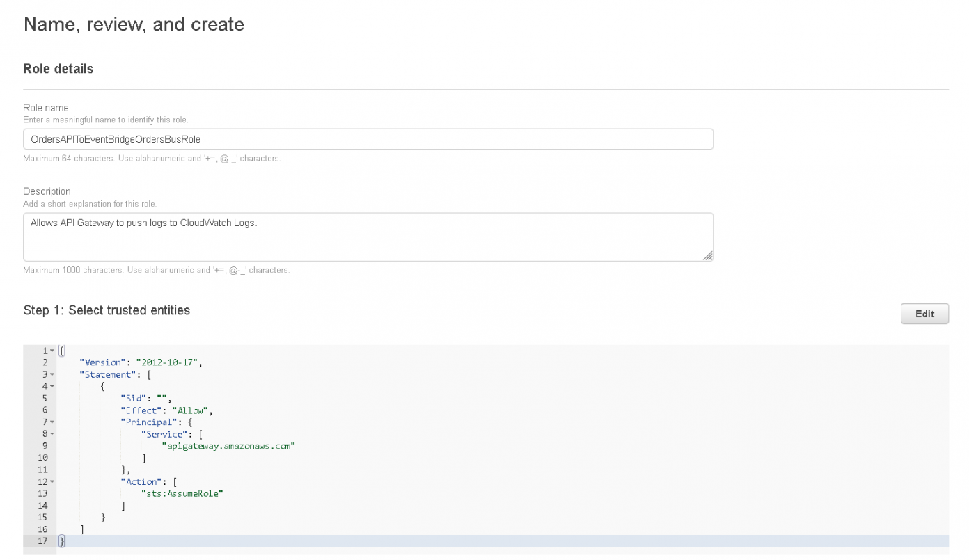Fold the Service array on line 8
The height and width of the screenshot is (560, 969).
point(52,434)
